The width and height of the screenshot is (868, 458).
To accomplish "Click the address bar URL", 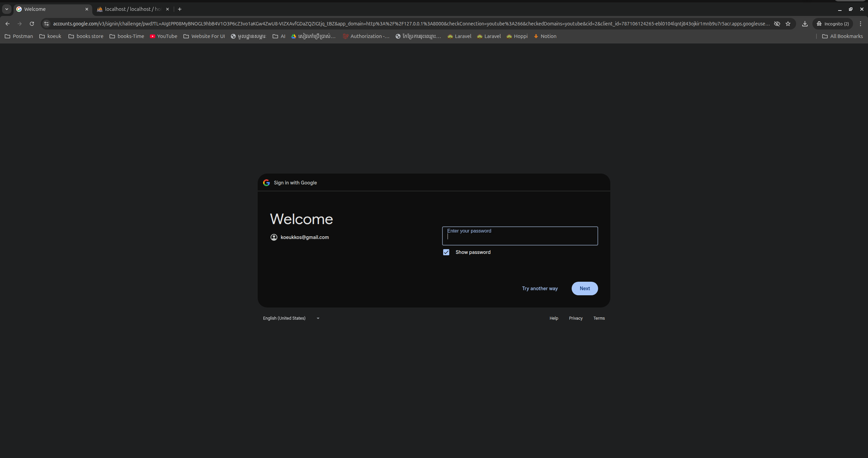I will pos(411,24).
